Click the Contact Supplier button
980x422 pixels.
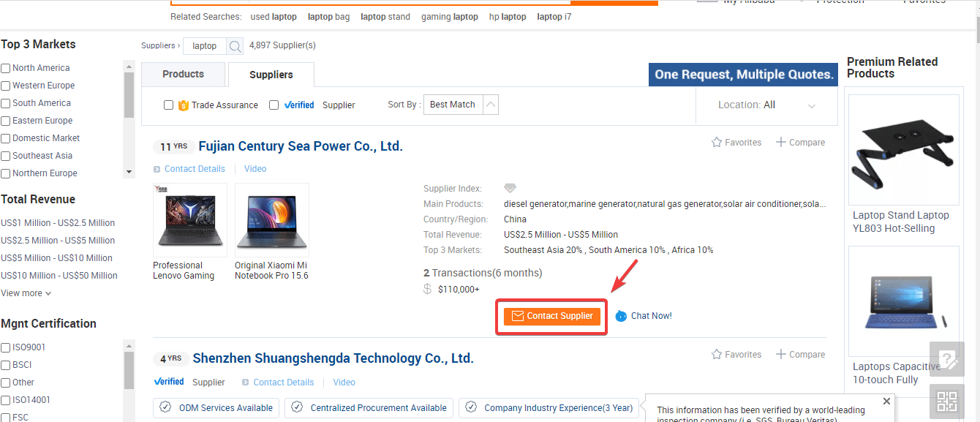pos(552,316)
